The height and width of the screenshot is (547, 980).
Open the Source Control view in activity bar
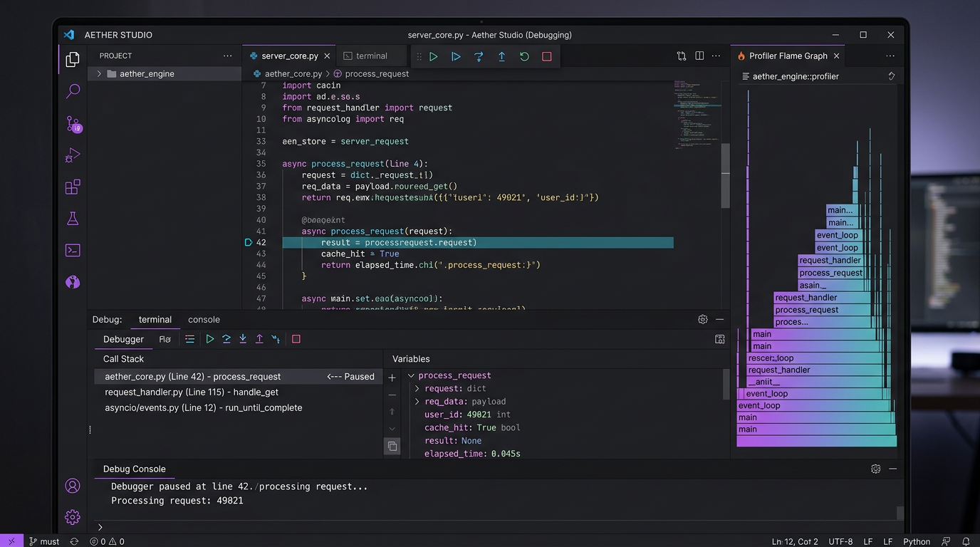coord(73,124)
